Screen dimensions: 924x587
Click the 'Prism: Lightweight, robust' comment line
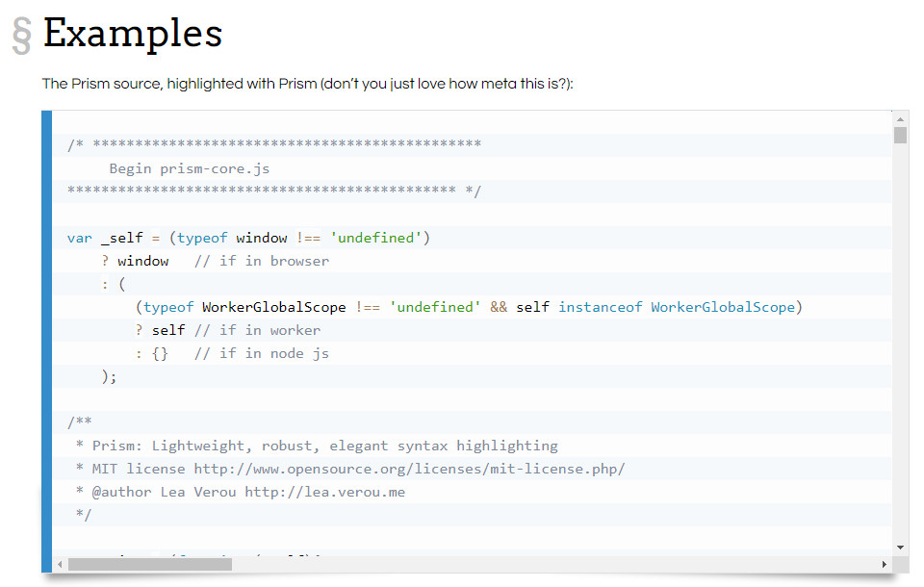tap(324, 446)
